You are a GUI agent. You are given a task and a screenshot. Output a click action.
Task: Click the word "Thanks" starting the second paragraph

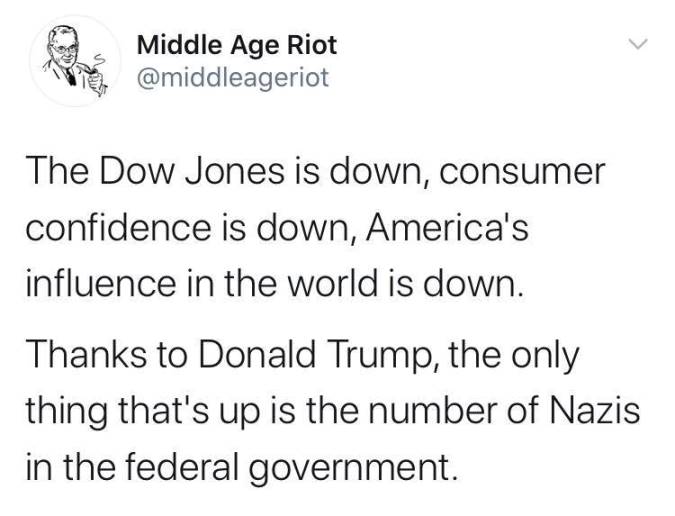click(x=86, y=355)
